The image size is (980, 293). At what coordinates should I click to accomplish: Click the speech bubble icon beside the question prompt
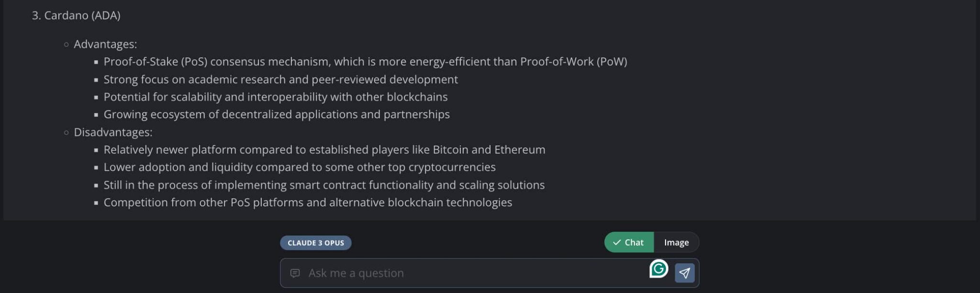pos(296,272)
